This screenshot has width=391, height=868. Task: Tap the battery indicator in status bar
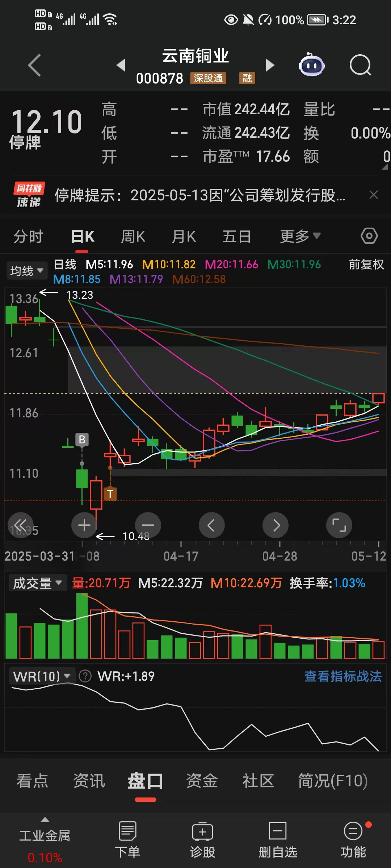click(x=318, y=20)
